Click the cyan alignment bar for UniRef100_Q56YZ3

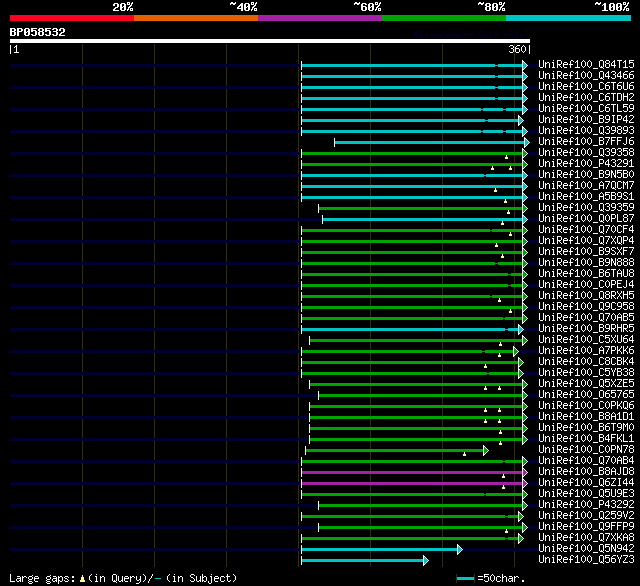point(362,561)
